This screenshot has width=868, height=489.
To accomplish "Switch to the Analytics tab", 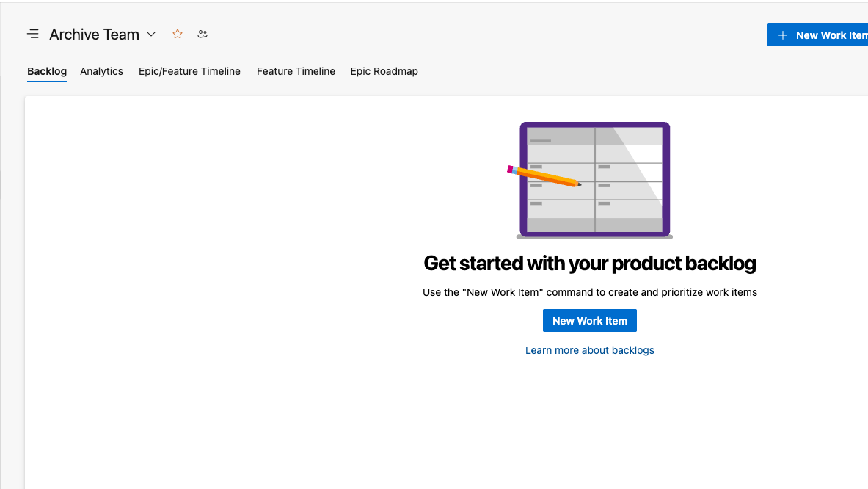I will click(x=101, y=71).
